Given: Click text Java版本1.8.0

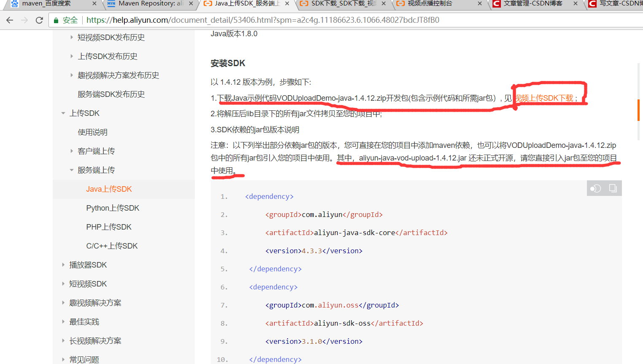Looking at the screenshot, I should click(x=234, y=34).
